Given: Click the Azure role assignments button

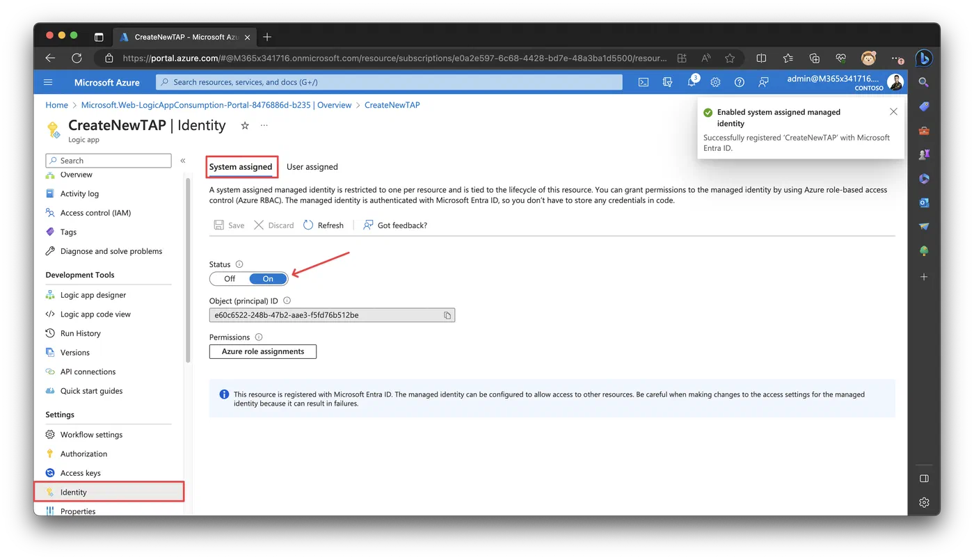Looking at the screenshot, I should point(263,352).
